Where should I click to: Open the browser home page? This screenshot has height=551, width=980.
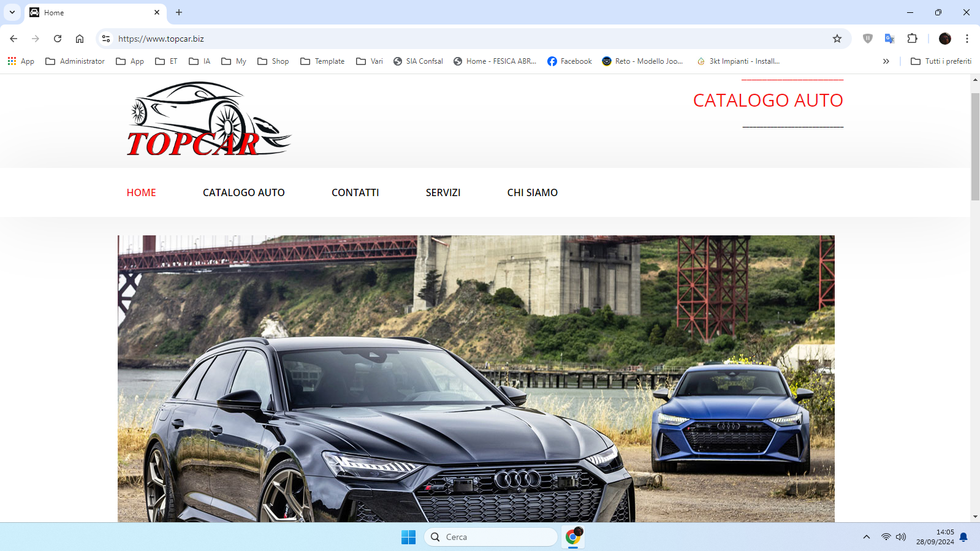pos(80,39)
